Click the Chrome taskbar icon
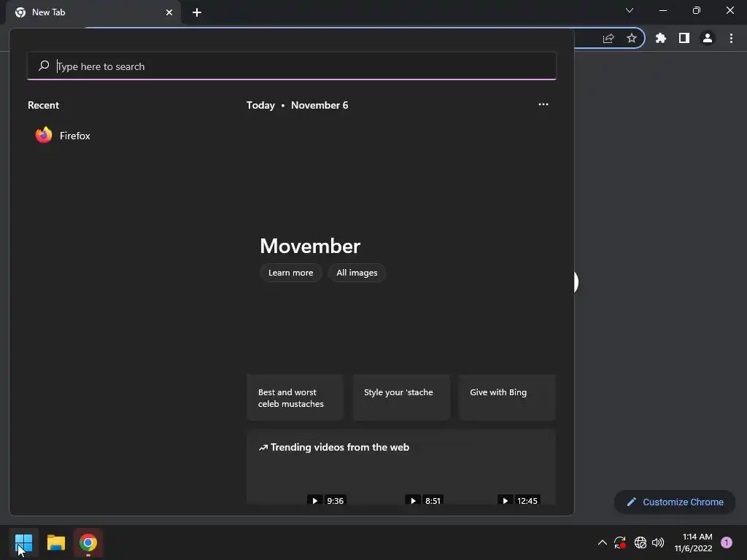Viewport: 747px width, 560px height. tap(88, 542)
